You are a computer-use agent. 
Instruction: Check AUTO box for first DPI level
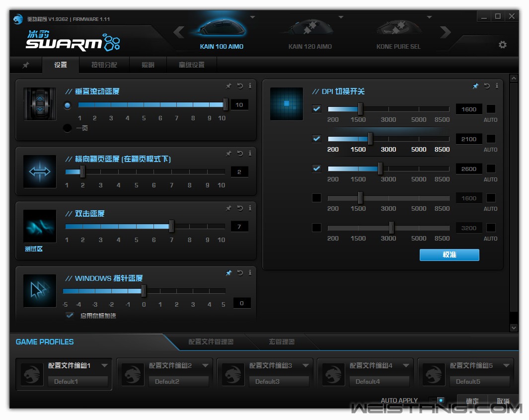(x=491, y=109)
